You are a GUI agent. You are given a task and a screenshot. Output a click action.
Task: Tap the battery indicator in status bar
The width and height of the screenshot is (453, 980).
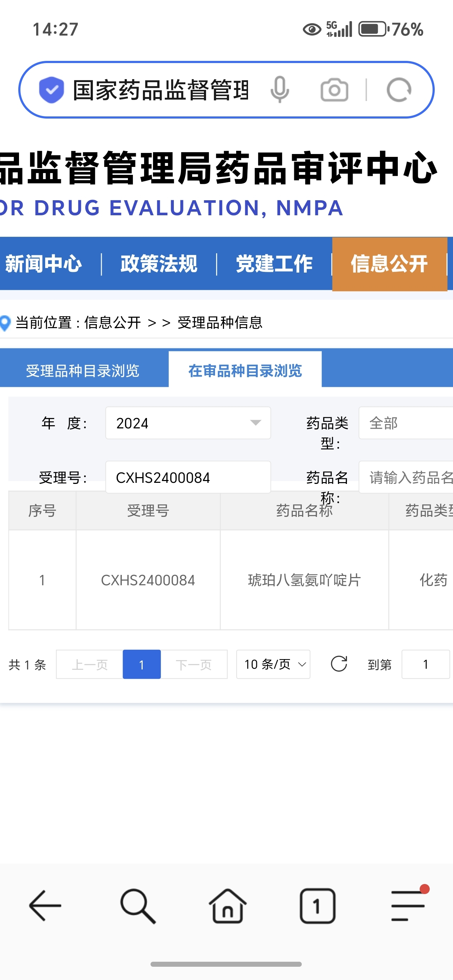(374, 29)
